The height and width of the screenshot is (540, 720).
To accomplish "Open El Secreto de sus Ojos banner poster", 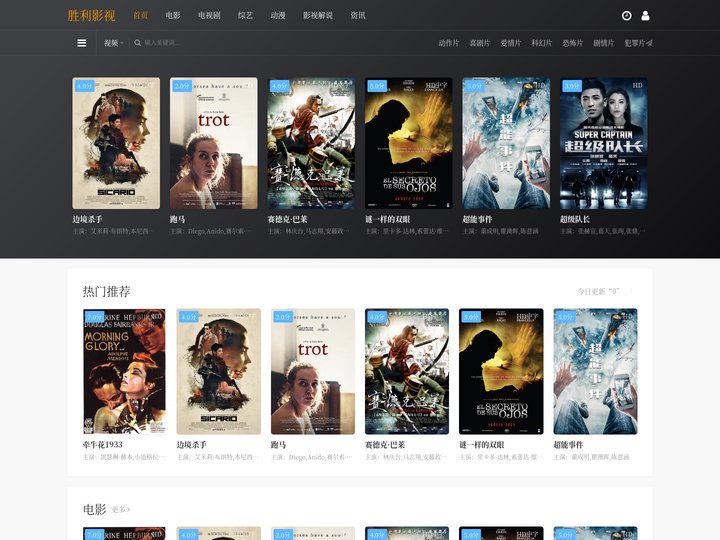I will point(409,143).
